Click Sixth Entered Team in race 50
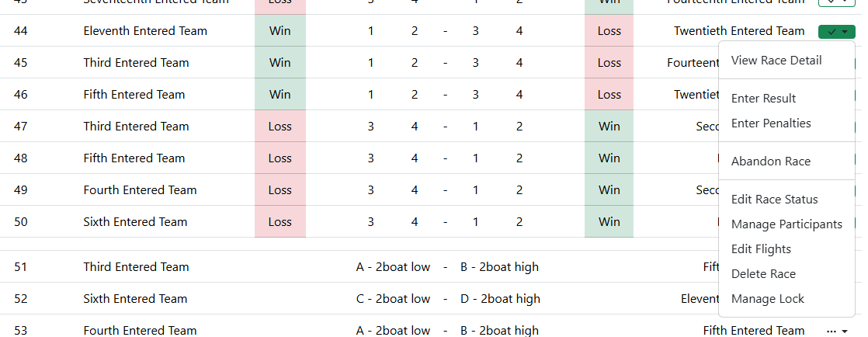Viewport: 868px width, 337px height. tap(135, 222)
